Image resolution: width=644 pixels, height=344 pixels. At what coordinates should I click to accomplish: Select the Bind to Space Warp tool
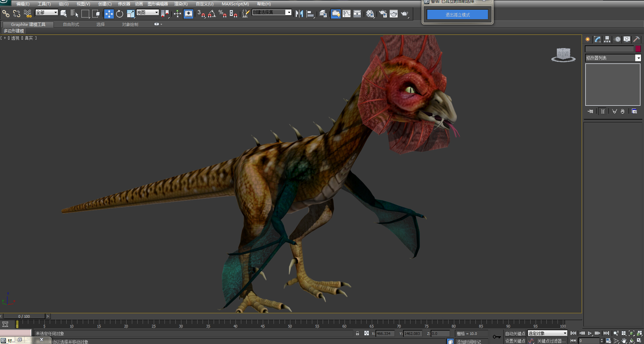(x=28, y=13)
